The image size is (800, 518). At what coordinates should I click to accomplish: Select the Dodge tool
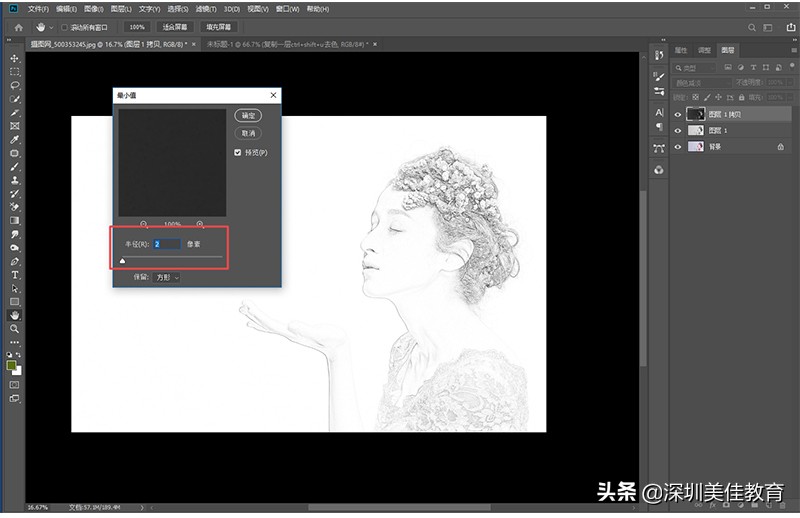point(14,248)
